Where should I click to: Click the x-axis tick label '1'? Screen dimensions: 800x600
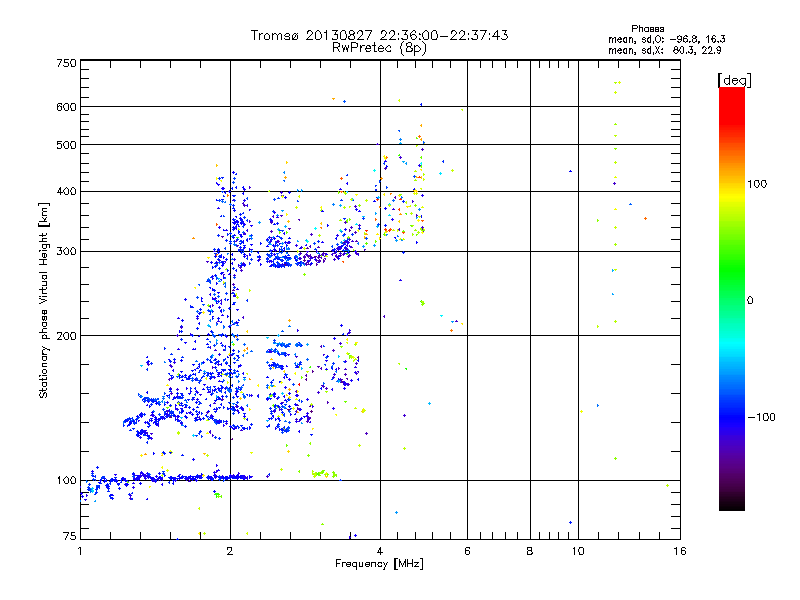click(x=80, y=551)
